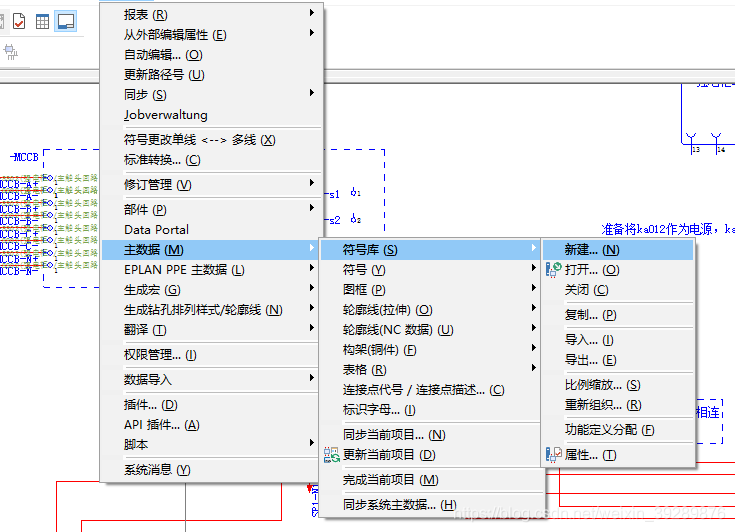Expand arrow next to 报表 (R)
The width and height of the screenshot is (735, 532).
[312, 13]
